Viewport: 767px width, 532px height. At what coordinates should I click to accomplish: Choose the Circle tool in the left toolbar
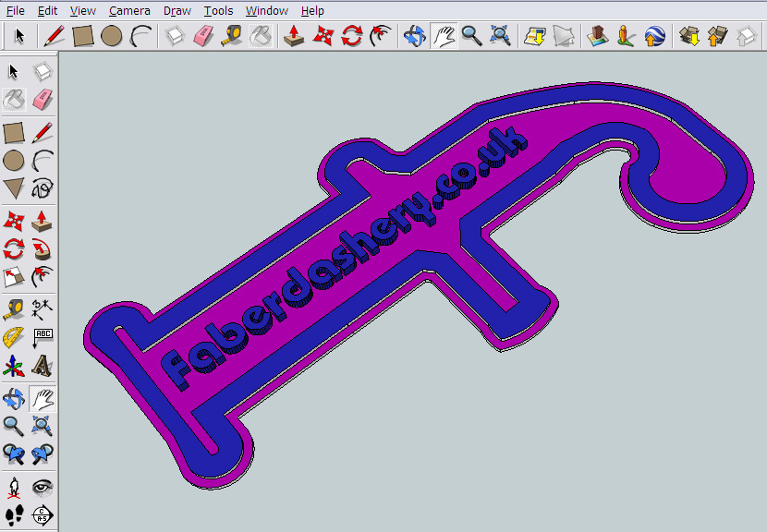click(x=14, y=161)
